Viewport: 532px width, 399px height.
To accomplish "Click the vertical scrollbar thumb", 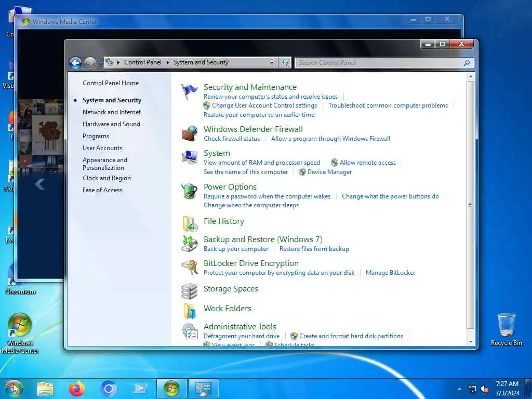I will (470, 205).
